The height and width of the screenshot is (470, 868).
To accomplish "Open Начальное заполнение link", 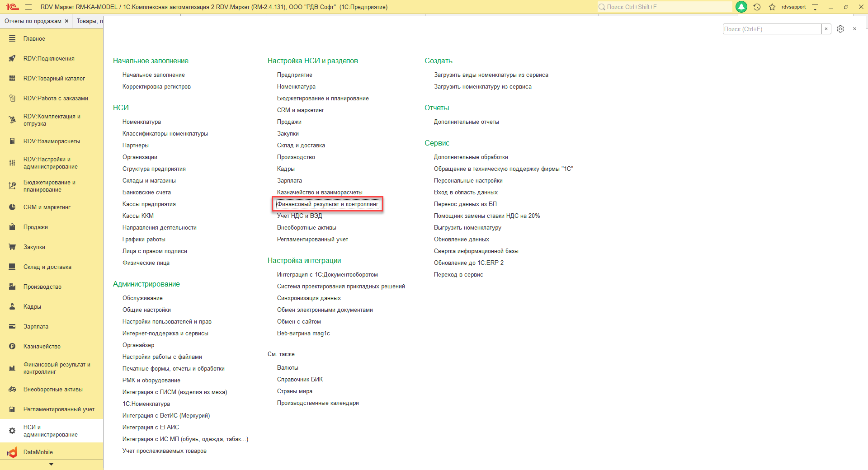I will tap(154, 75).
